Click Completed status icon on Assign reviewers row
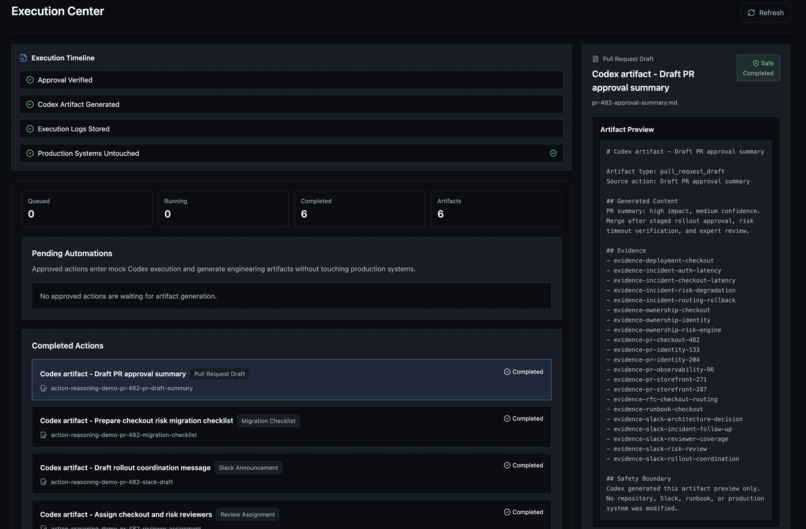Screen dimensions: 806x529 pos(507,512)
